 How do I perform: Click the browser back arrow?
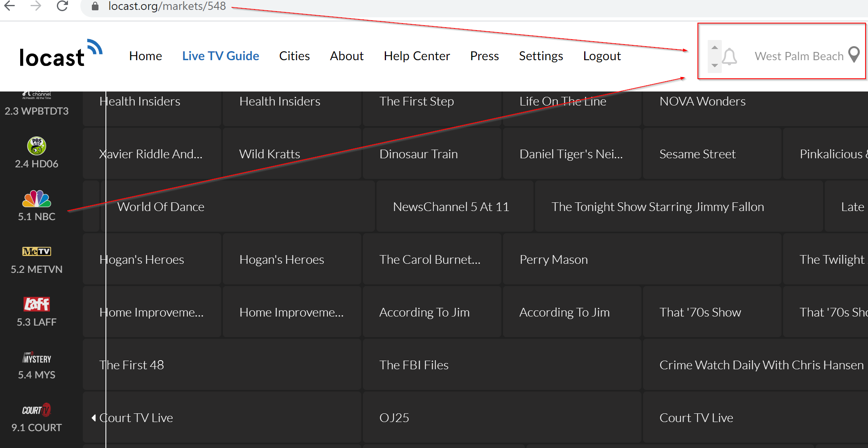coord(9,6)
